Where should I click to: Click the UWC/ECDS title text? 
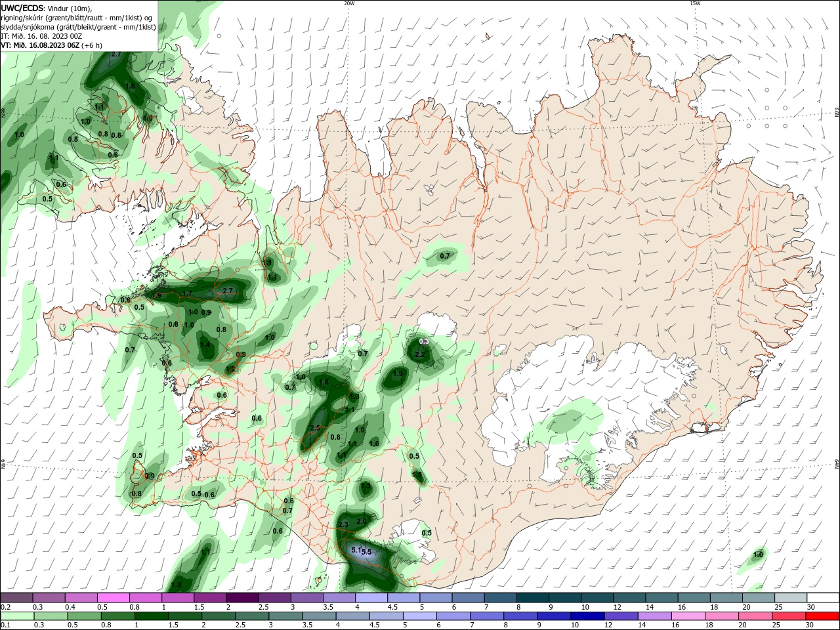click(x=22, y=8)
